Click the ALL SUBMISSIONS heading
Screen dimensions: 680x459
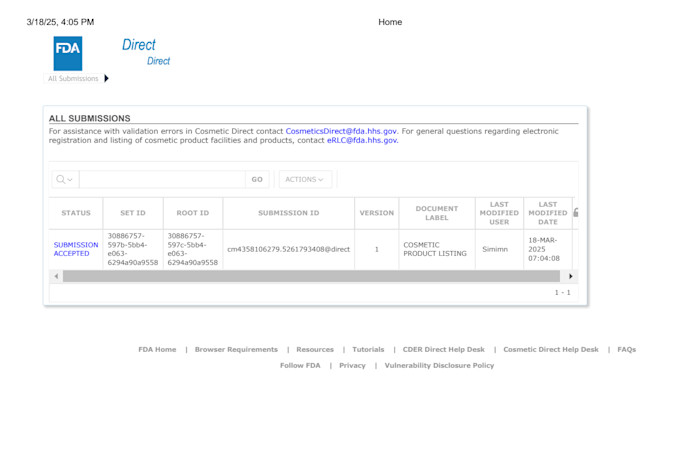(x=89, y=118)
